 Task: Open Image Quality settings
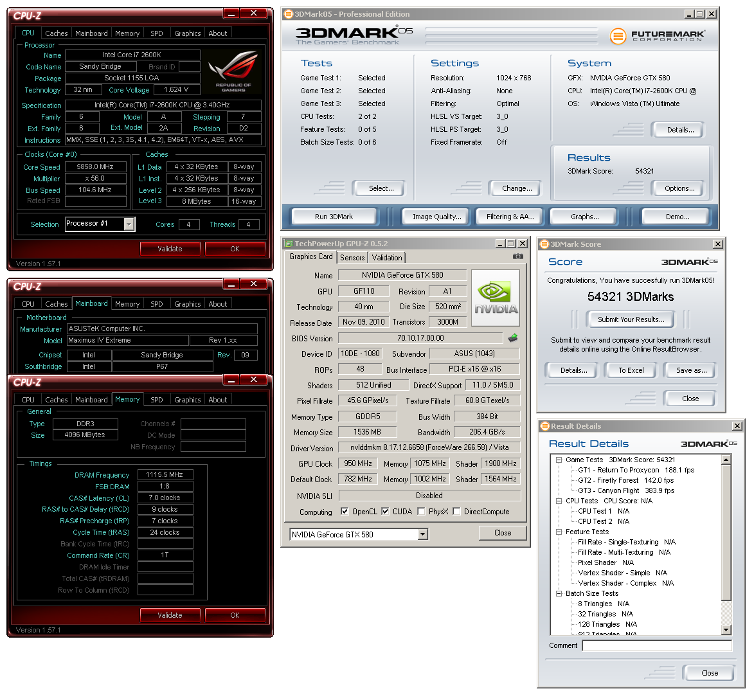point(436,217)
